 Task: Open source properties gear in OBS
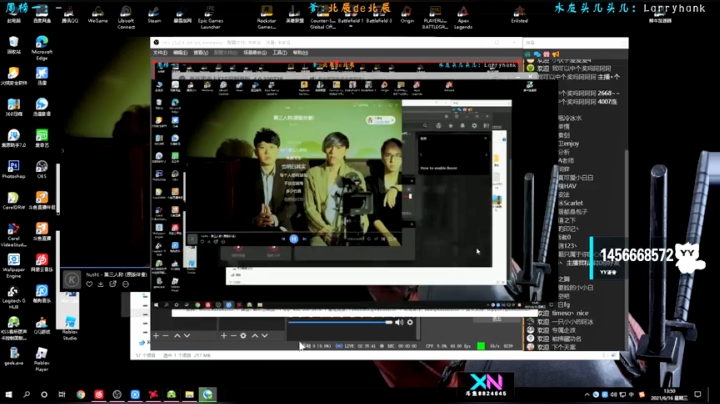coord(243,336)
